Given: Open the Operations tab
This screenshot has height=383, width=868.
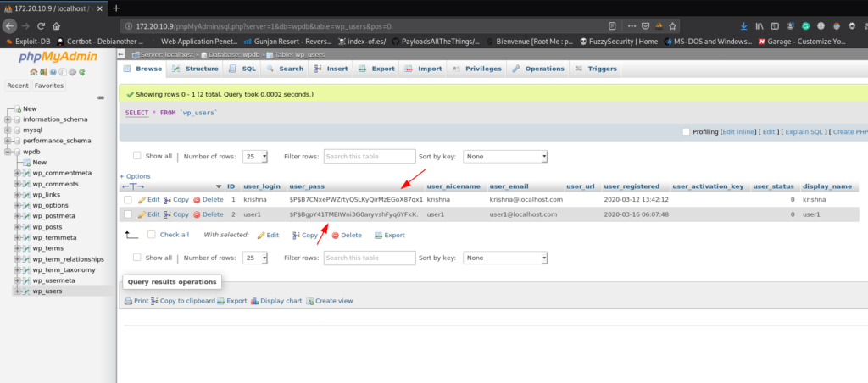Looking at the screenshot, I should tap(538, 69).
